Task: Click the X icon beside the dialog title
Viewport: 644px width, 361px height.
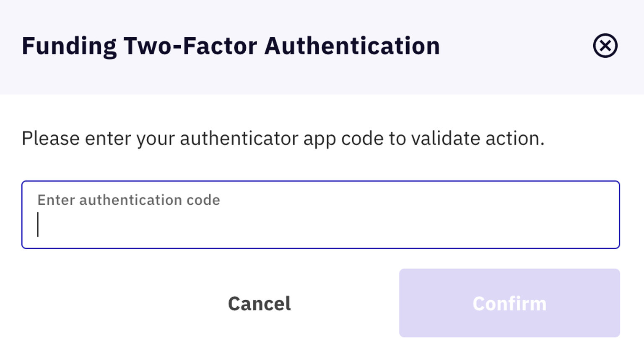Action: tap(605, 46)
